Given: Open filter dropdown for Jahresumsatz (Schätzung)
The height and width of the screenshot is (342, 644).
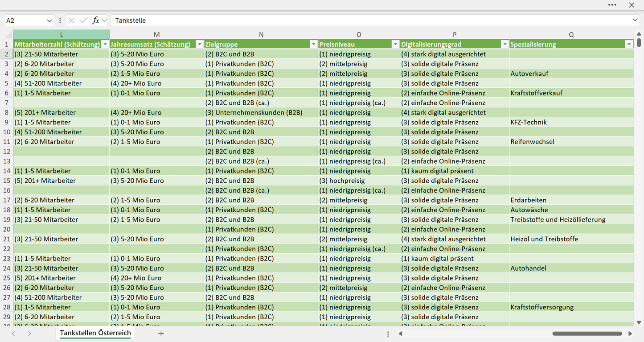Looking at the screenshot, I should click(199, 44).
